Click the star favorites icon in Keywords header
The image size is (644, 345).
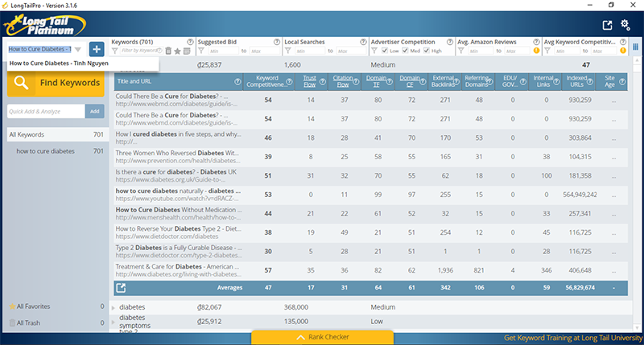177,51
